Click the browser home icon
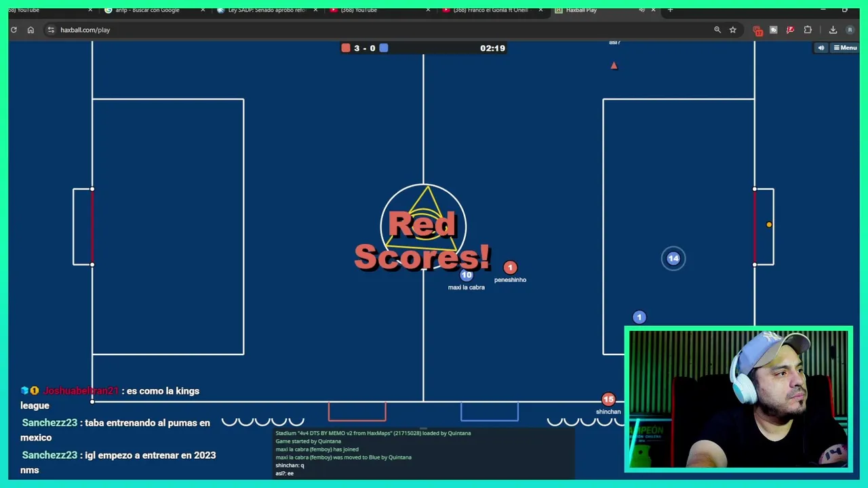The width and height of the screenshot is (868, 488). coord(31,30)
